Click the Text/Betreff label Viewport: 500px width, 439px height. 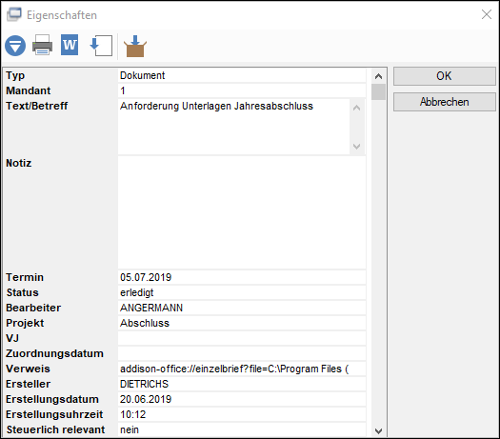click(x=37, y=106)
